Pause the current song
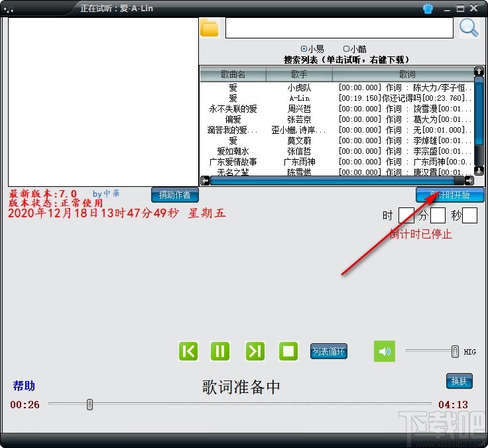The height and width of the screenshot is (448, 488). 220,351
